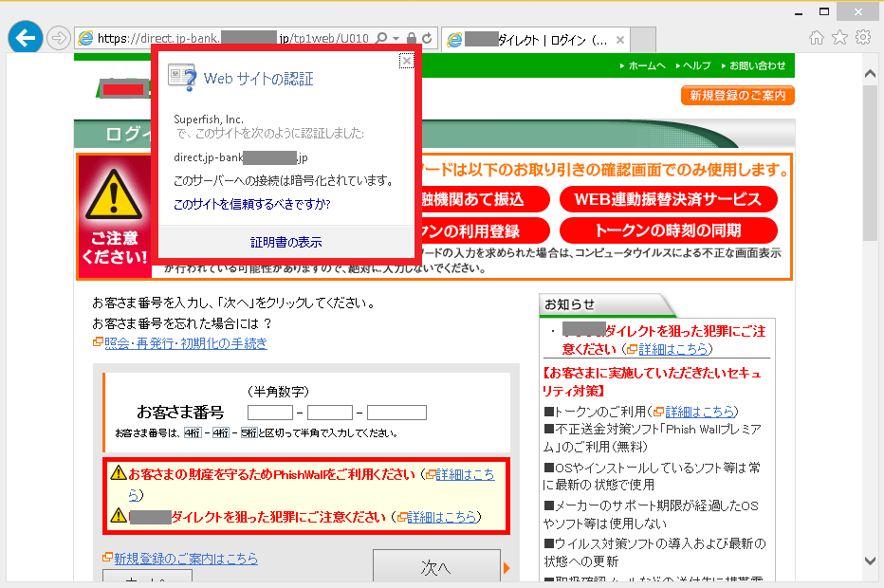The height and width of the screenshot is (588, 884).
Task: Go back with the blue back arrow
Action: tap(26, 38)
